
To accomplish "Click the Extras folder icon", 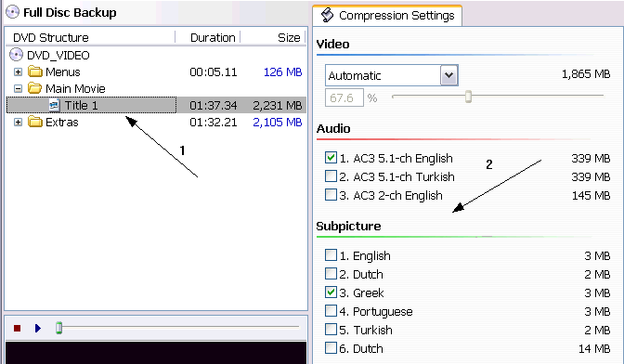I will click(x=35, y=122).
